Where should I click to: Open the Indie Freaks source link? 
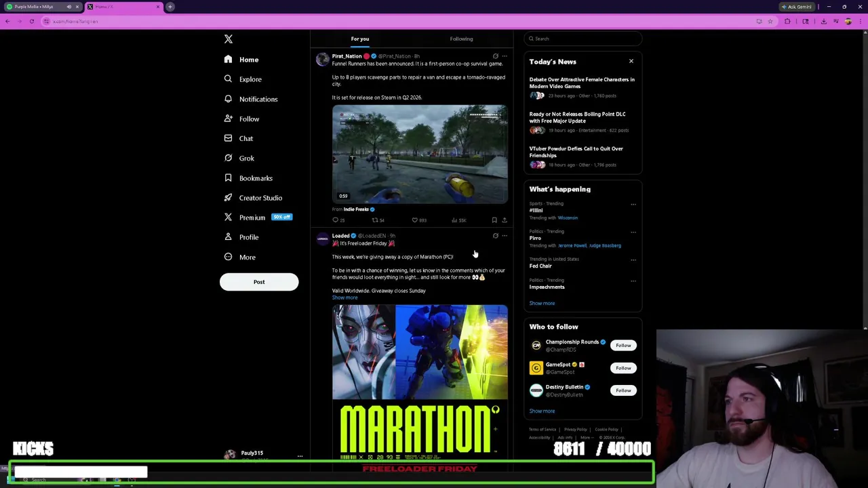pyautogui.click(x=359, y=209)
